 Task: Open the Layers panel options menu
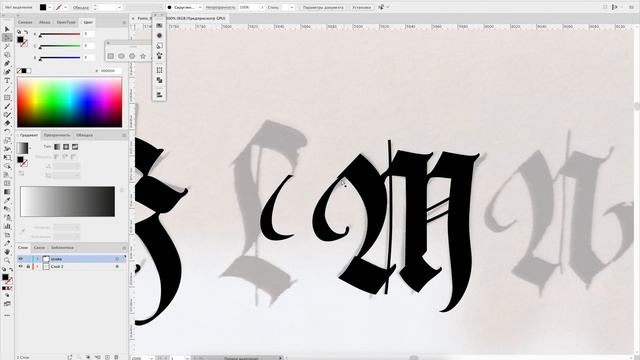(x=124, y=248)
